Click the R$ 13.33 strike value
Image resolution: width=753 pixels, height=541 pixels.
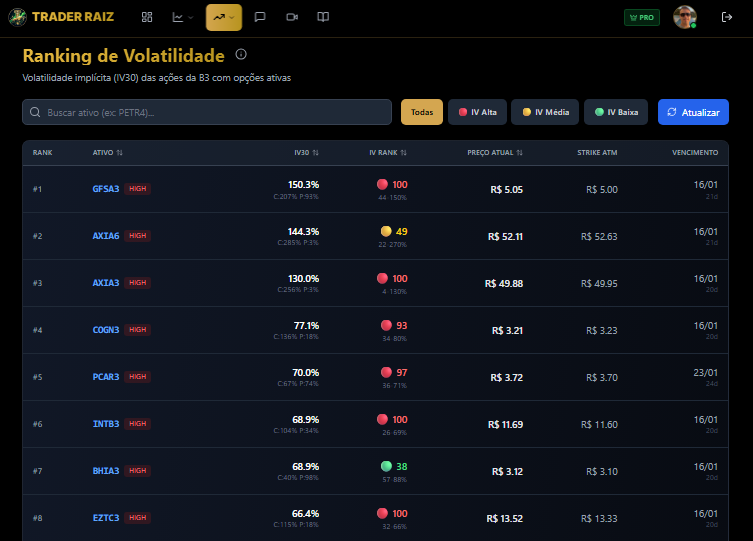(599, 519)
